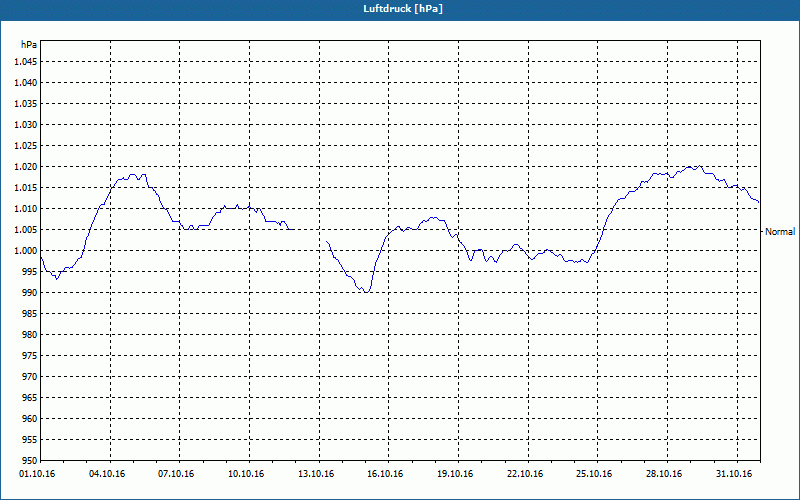
Task: Click the 25.10.16 date label
Action: click(594, 474)
